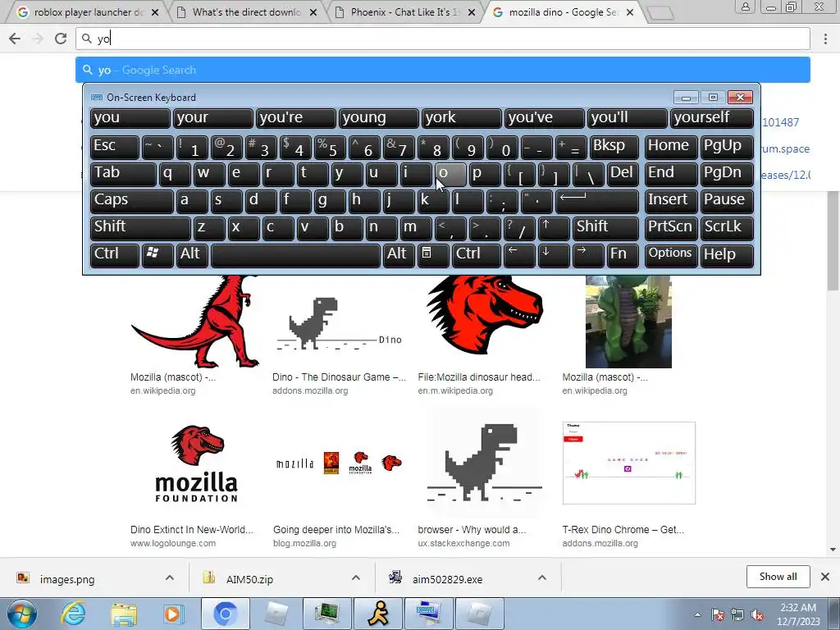The width and height of the screenshot is (840, 630).
Task: Open the Going deeper into Mozilla's result link
Action: (x=336, y=530)
